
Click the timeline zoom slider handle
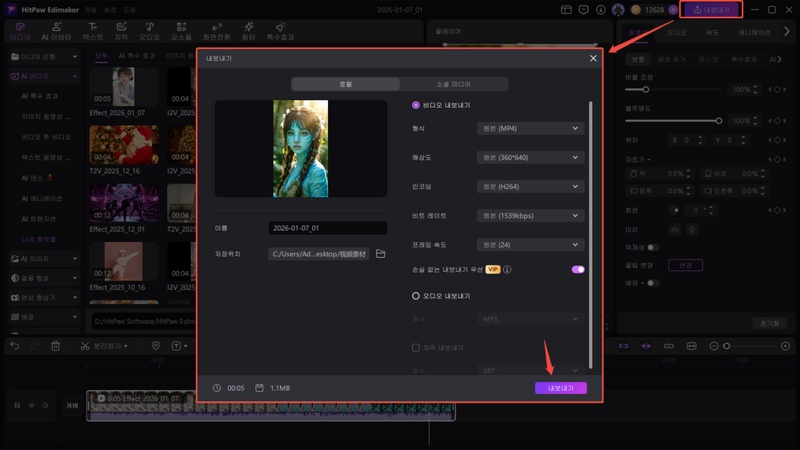(x=727, y=346)
